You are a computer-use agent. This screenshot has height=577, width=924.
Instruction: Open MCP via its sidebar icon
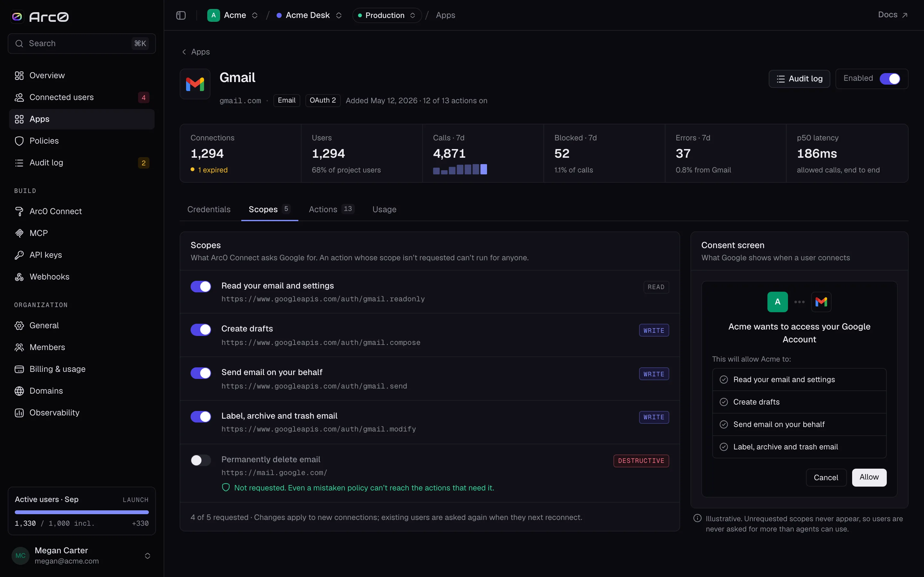pos(19,233)
